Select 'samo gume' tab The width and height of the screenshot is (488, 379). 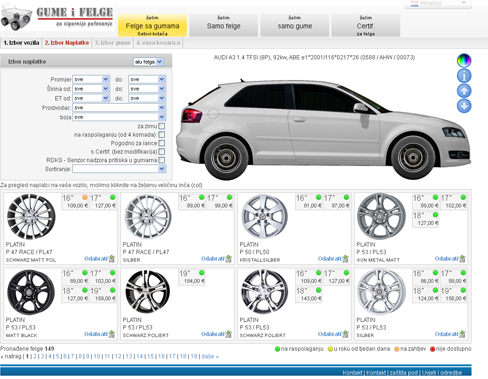tap(295, 25)
